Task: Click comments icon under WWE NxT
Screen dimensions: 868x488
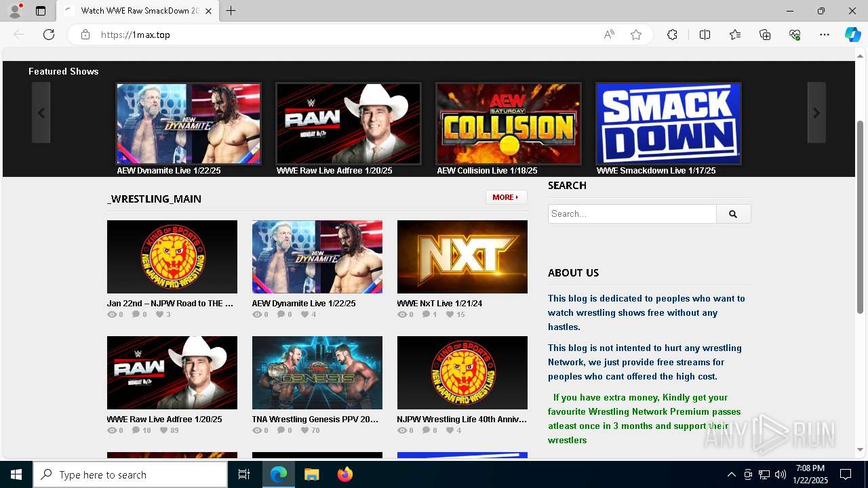Action: [x=426, y=314]
